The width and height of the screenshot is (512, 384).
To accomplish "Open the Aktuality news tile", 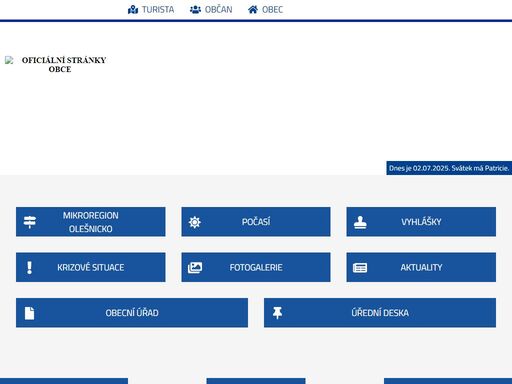I will pos(421,267).
